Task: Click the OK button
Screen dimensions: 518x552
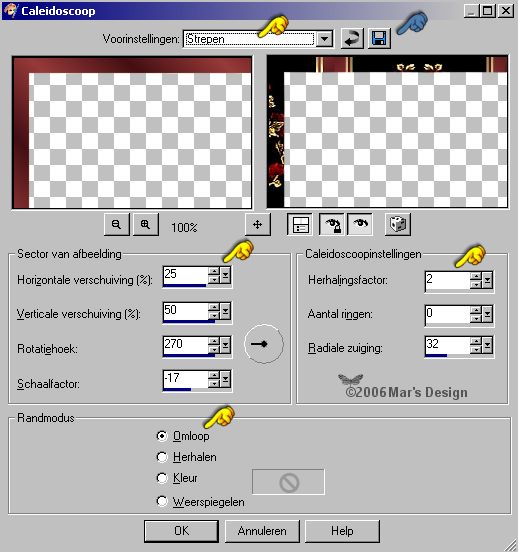Action: click(x=181, y=531)
